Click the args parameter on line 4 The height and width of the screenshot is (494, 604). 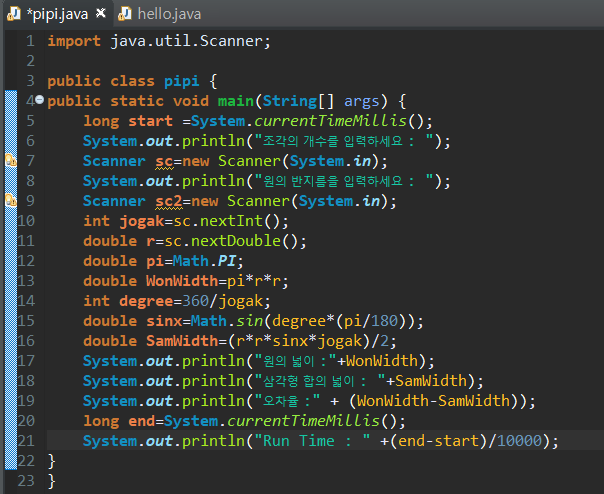click(362, 102)
